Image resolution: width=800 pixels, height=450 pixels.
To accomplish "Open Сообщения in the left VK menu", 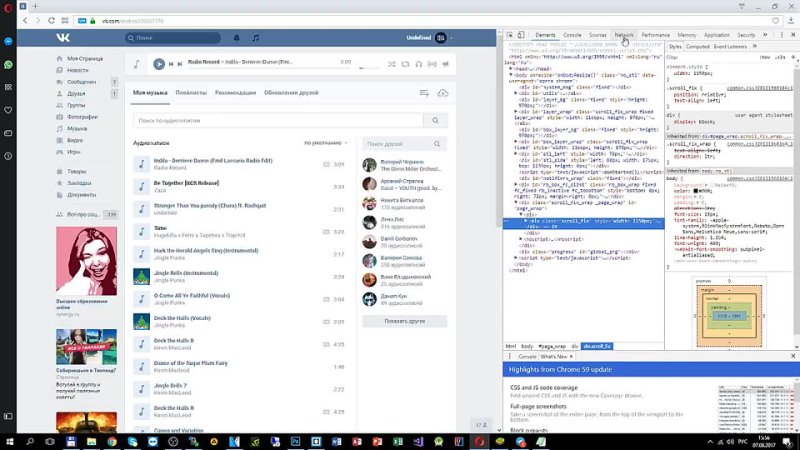I will pyautogui.click(x=86, y=82).
